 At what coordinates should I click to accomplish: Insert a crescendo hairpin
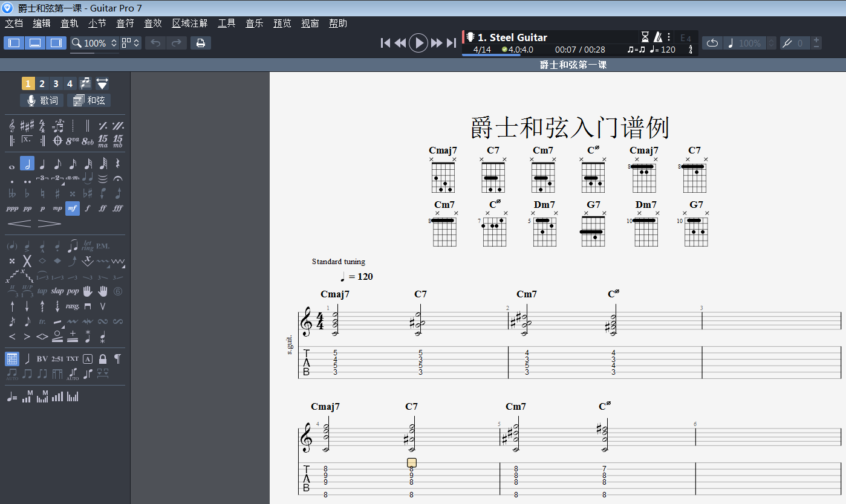[19, 224]
